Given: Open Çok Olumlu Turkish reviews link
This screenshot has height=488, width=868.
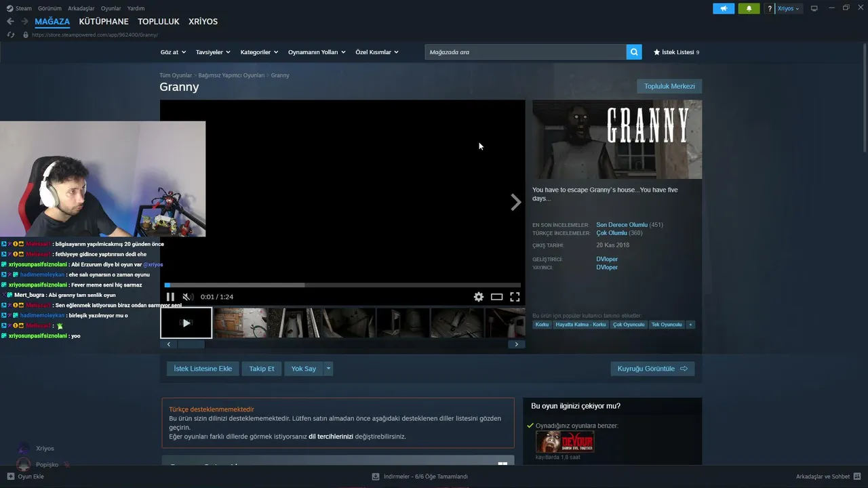Looking at the screenshot, I should pos(612,233).
